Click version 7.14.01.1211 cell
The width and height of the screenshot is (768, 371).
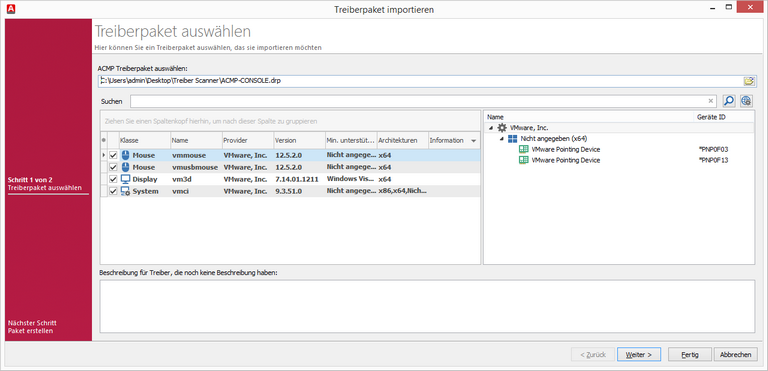(299, 179)
